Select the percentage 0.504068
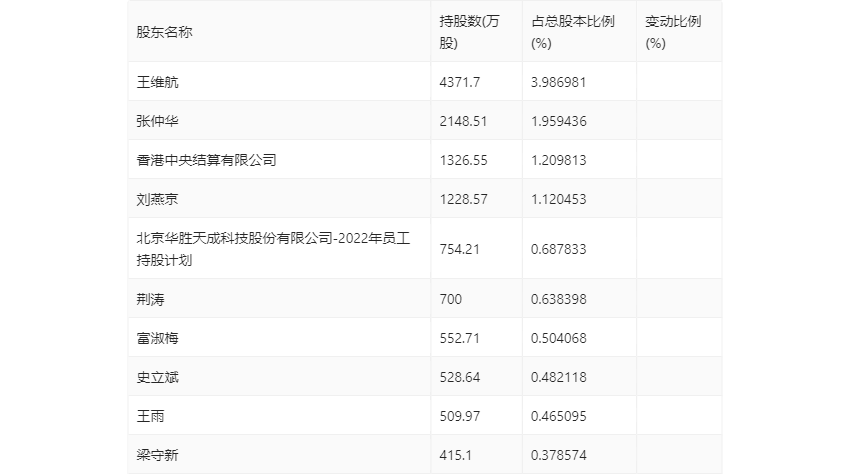The height and width of the screenshot is (474, 850). point(558,338)
